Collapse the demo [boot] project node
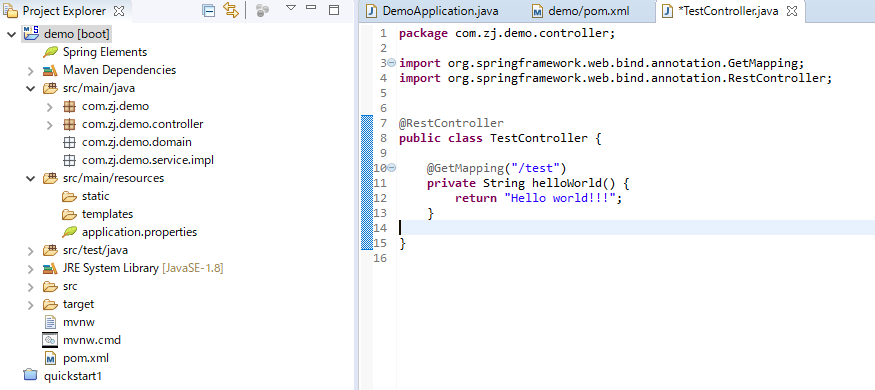 [x=11, y=35]
